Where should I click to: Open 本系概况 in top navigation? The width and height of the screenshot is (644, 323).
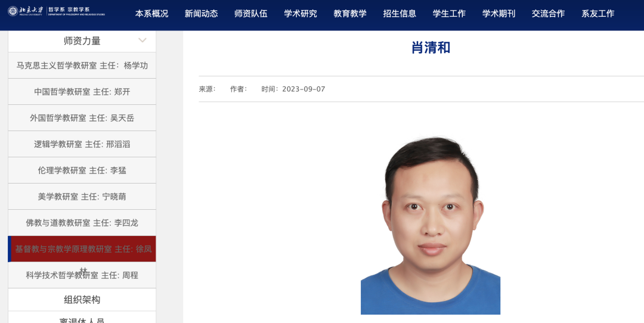[x=151, y=14]
